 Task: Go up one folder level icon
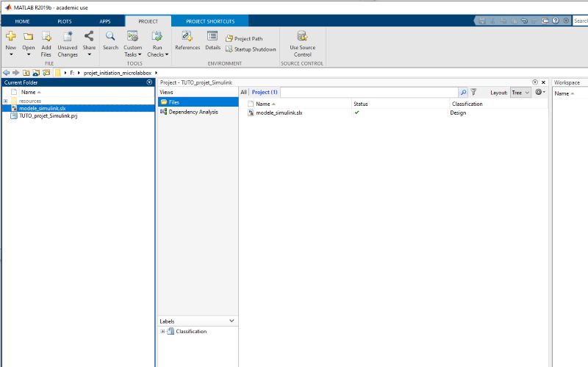tap(26, 73)
